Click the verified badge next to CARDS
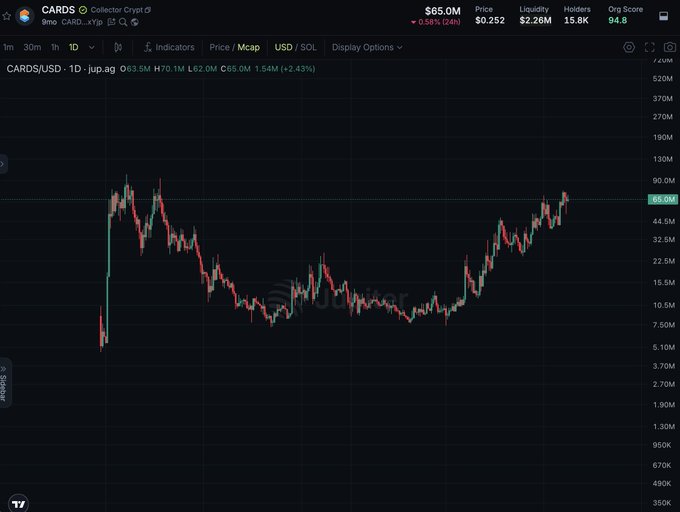The height and width of the screenshot is (512, 680). point(83,10)
